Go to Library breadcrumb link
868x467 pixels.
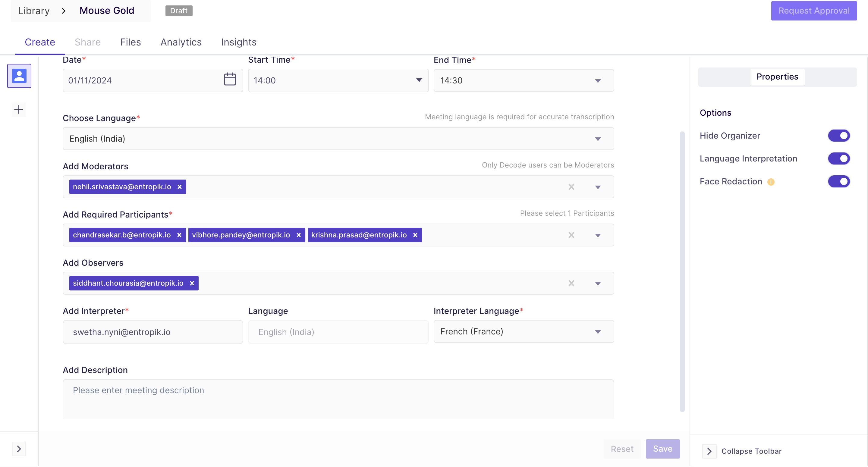34,11
